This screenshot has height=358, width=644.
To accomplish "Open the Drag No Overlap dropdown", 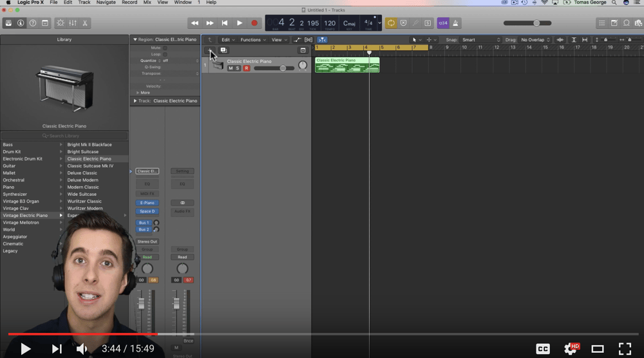I will [x=535, y=40].
